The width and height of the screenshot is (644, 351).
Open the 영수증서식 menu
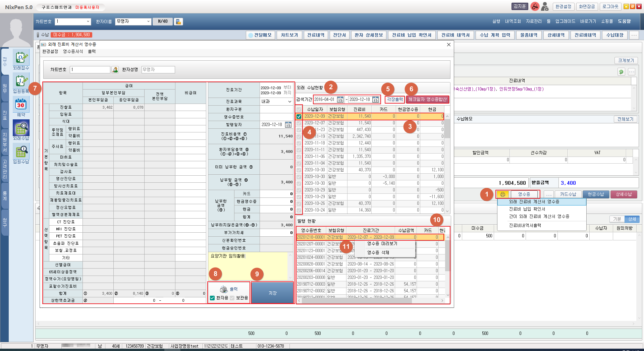tap(73, 52)
